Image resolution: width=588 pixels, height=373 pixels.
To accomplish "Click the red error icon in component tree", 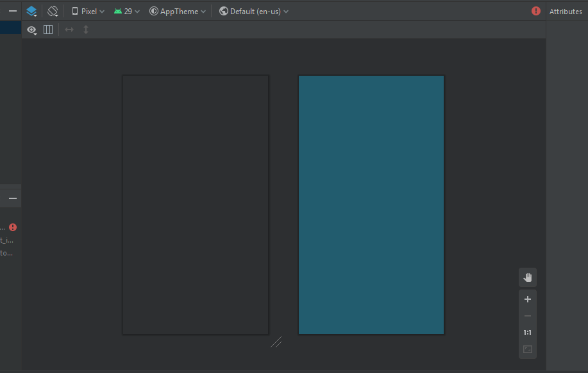I will click(13, 227).
